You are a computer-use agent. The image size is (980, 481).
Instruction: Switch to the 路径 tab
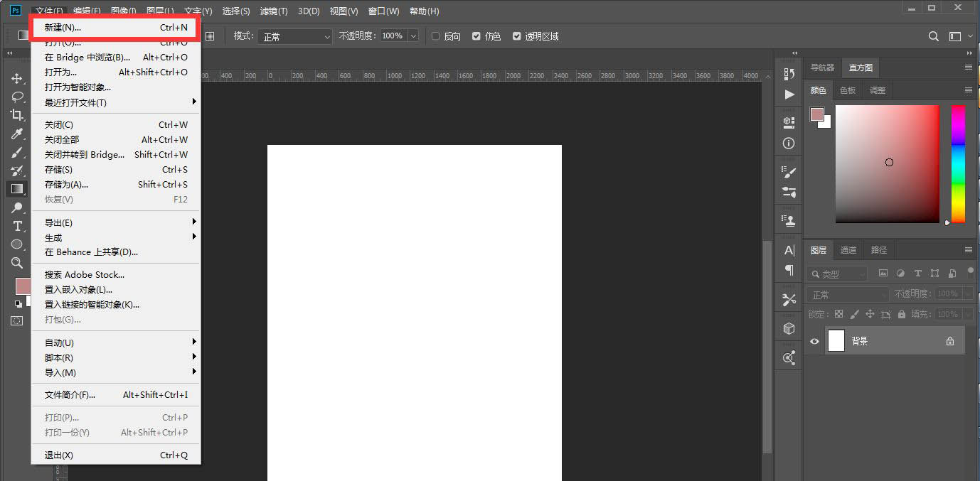point(879,250)
